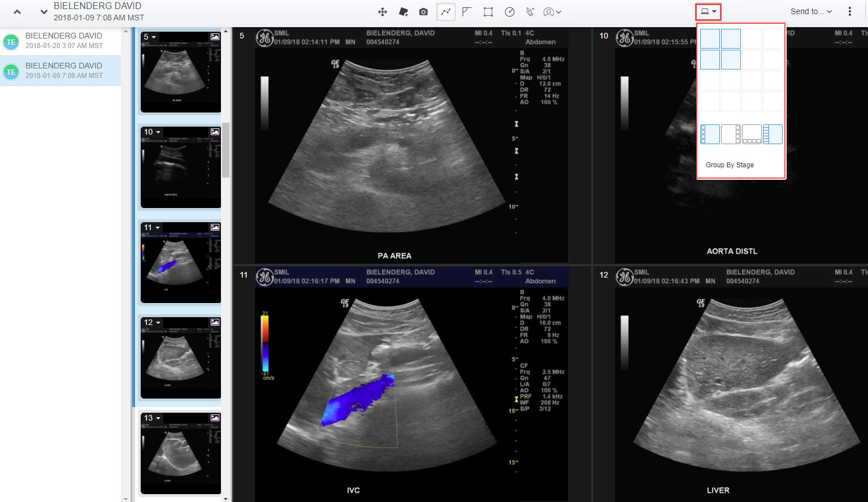
Task: Click the BIELENDERG DAVID patient header title
Action: click(98, 6)
